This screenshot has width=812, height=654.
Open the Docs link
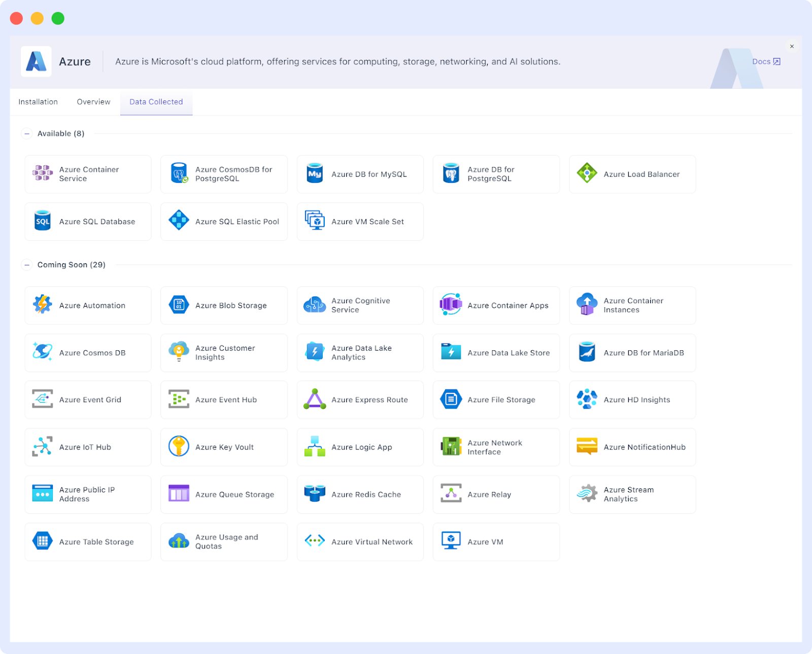click(766, 61)
